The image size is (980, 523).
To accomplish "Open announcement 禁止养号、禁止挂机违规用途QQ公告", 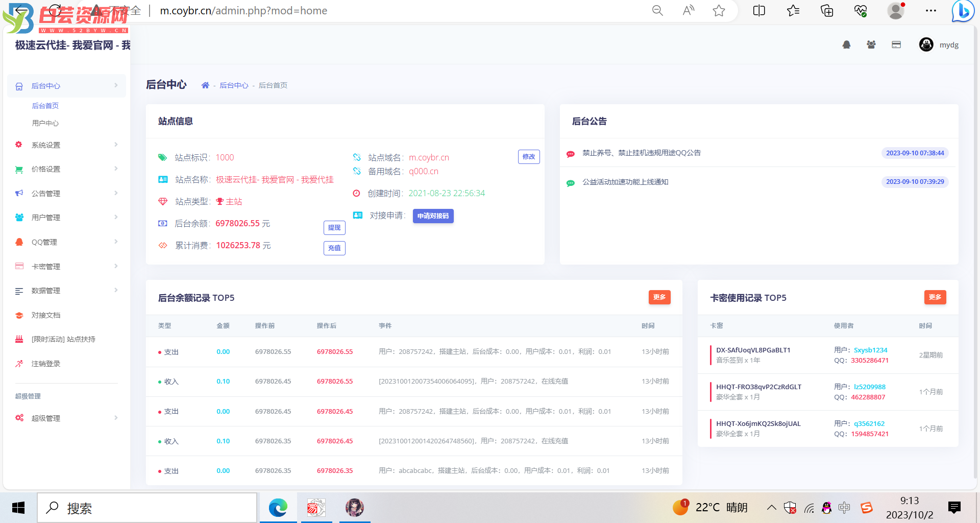I will coord(642,153).
